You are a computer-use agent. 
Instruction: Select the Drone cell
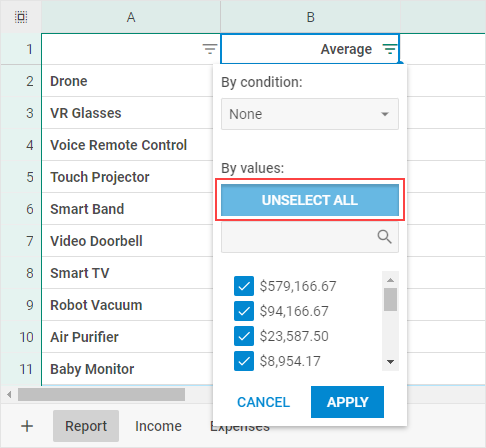pyautogui.click(x=127, y=81)
